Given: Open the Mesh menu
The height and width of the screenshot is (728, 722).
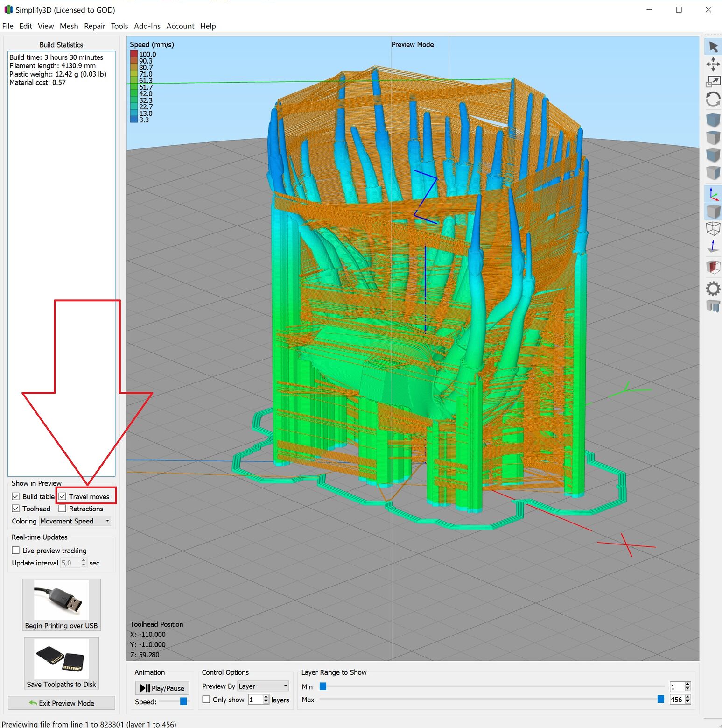Looking at the screenshot, I should pyautogui.click(x=69, y=26).
